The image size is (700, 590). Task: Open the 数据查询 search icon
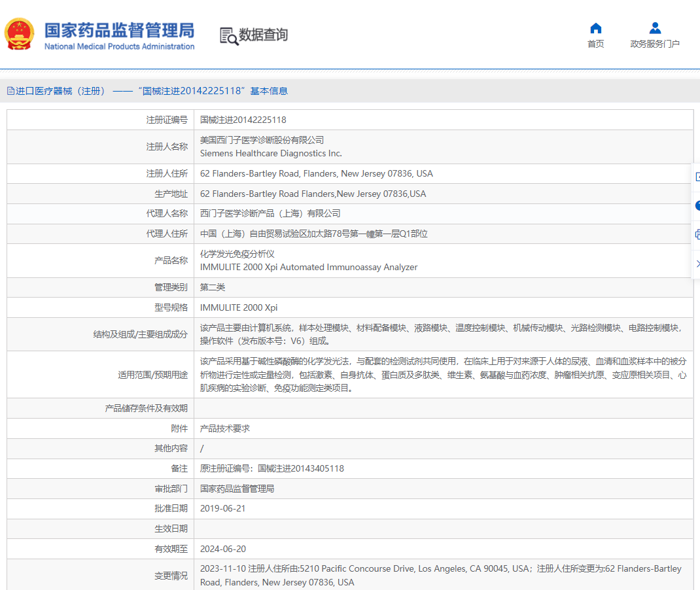click(x=229, y=36)
